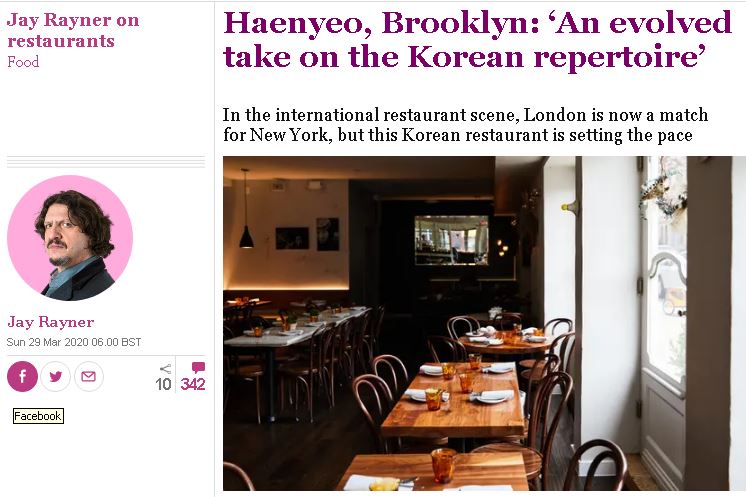Image resolution: width=746 pixels, height=497 pixels.
Task: Click the wooden table with orange glasses
Action: (455, 400)
